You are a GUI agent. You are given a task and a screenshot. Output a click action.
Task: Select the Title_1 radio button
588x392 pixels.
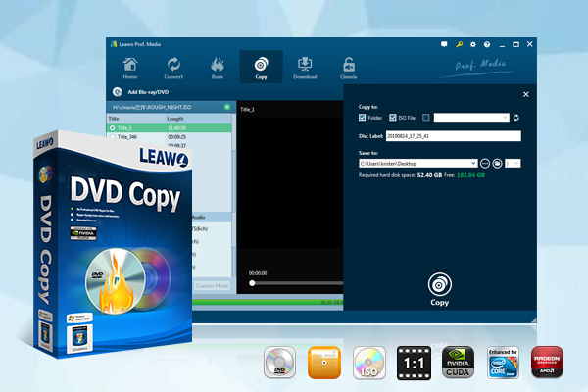(x=112, y=128)
